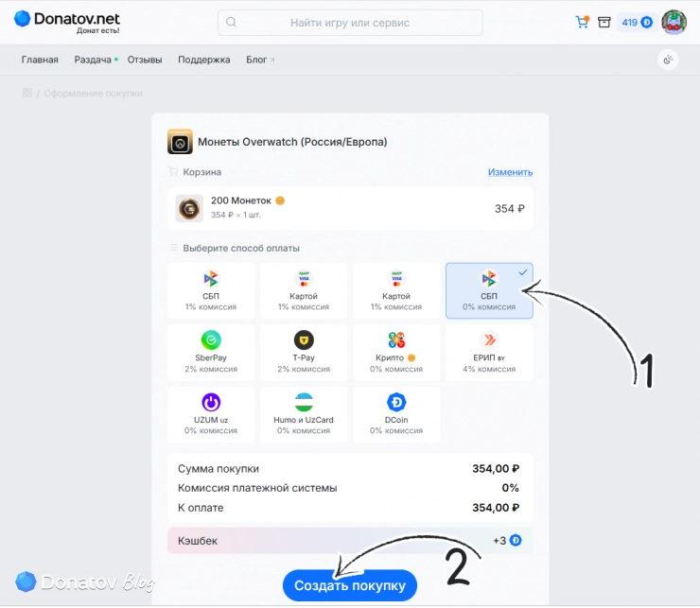Open Отзывы menu item
The height and width of the screenshot is (608, 700).
[x=145, y=60]
